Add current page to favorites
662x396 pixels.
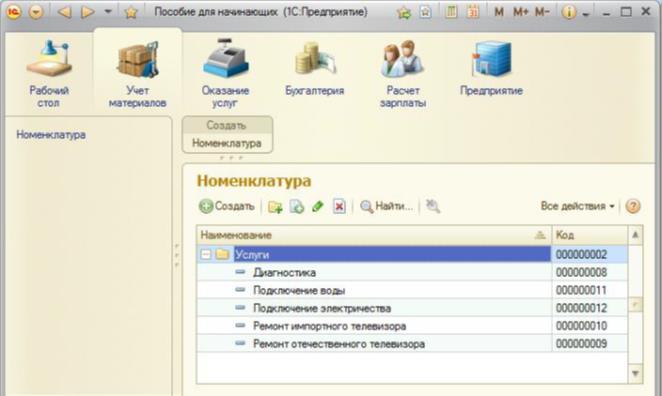[404, 13]
